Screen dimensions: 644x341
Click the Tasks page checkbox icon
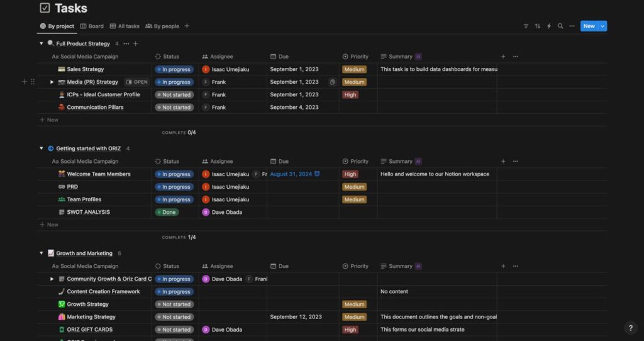[45, 8]
